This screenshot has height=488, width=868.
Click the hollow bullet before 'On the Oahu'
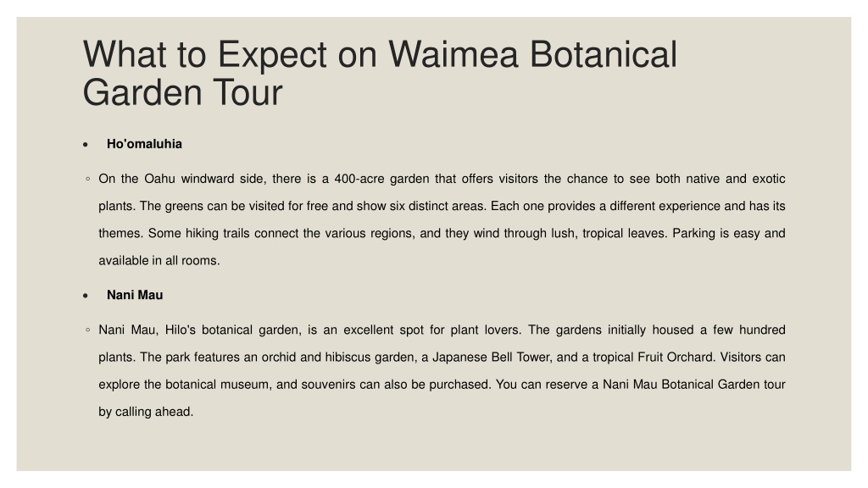pos(88,179)
